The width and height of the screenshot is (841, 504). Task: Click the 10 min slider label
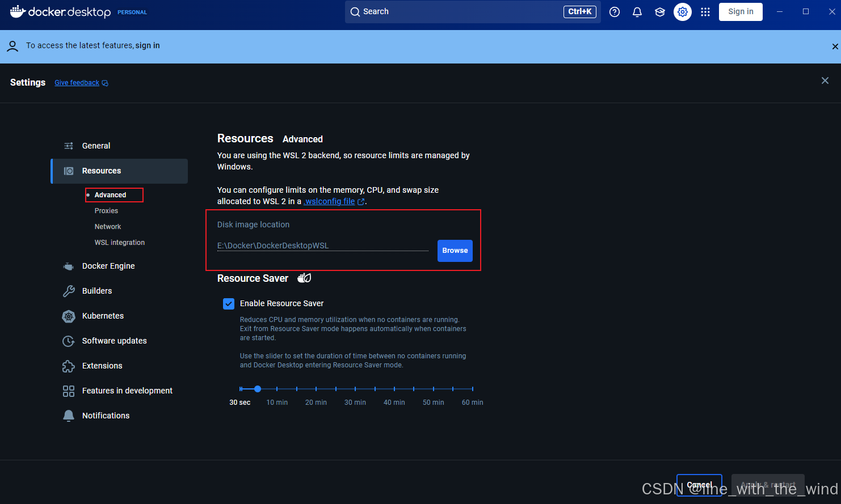point(277,403)
